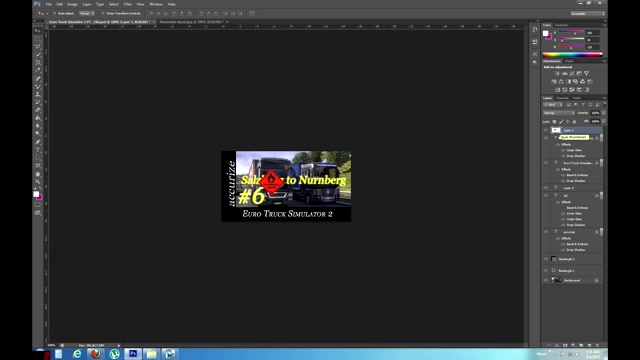Click the Quick Mask mode icon
The image size is (640, 360).
coord(38,205)
